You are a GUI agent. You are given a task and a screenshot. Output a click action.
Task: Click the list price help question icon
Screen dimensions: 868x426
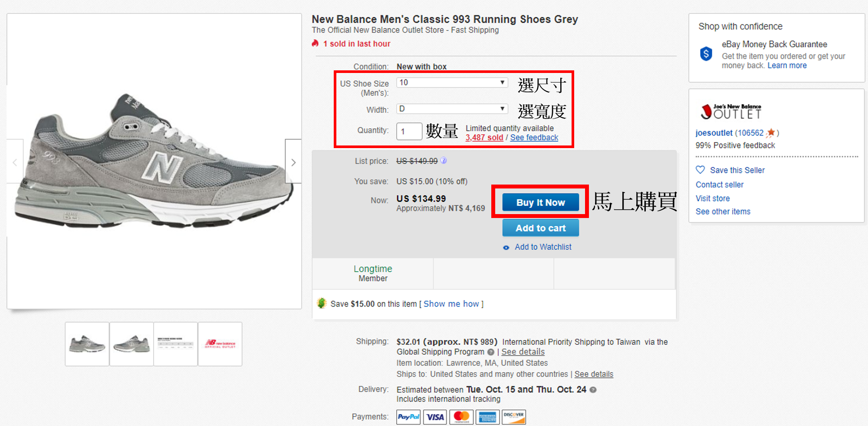[444, 161]
